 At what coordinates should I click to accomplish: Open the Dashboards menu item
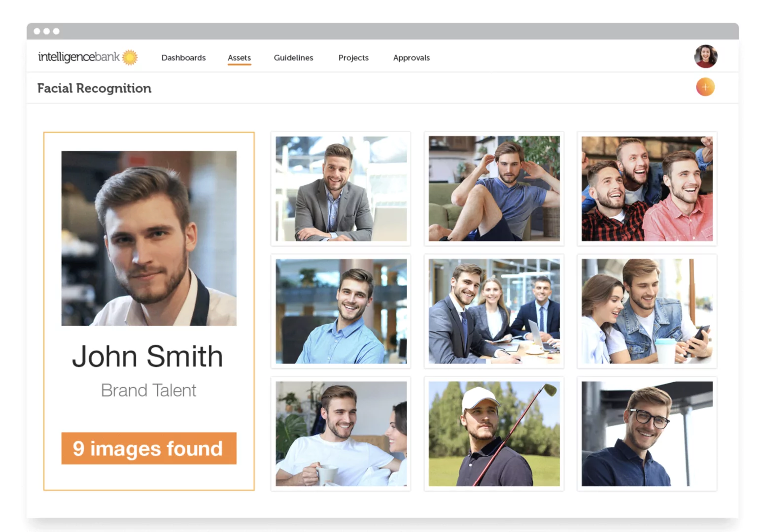pos(183,58)
